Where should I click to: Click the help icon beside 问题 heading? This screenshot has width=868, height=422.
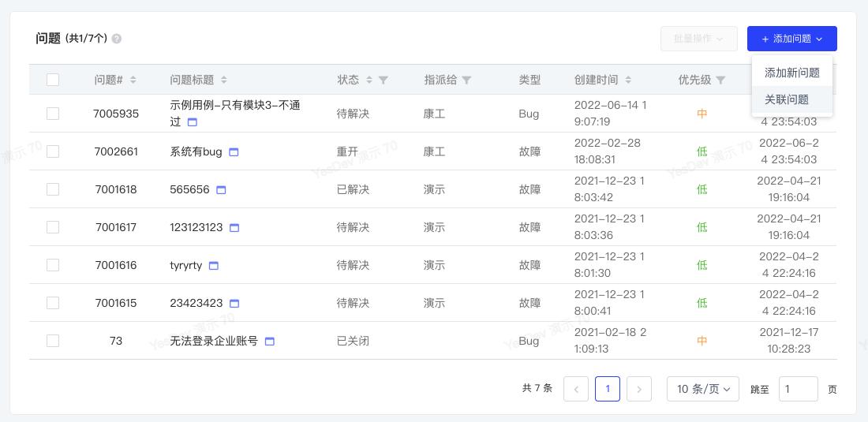[116, 39]
